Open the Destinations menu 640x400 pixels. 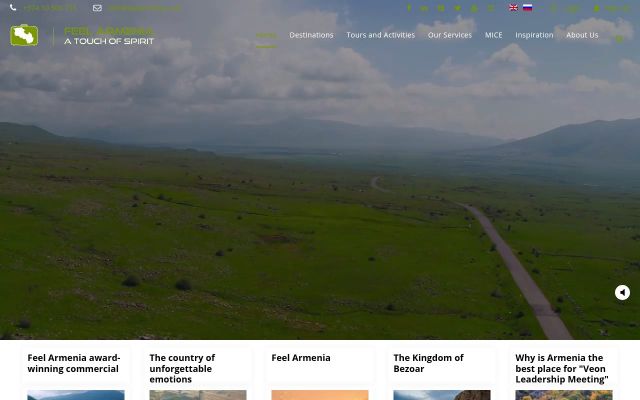tap(311, 35)
